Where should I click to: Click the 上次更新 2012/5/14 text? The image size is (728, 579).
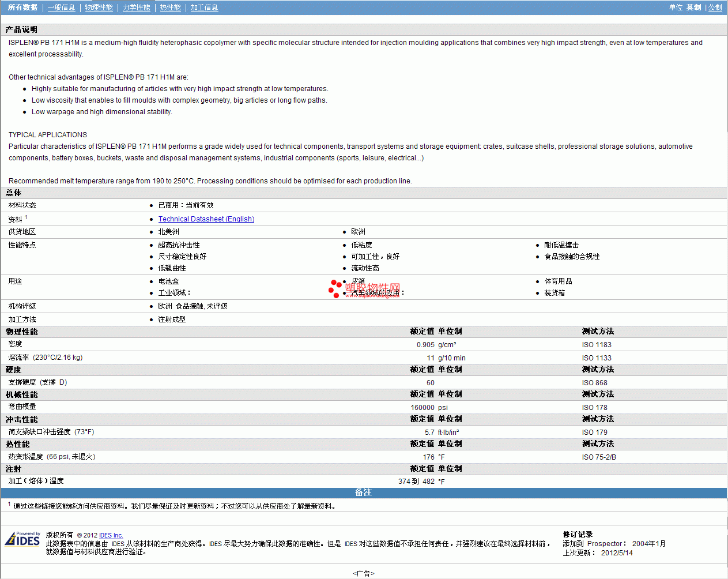[598, 553]
